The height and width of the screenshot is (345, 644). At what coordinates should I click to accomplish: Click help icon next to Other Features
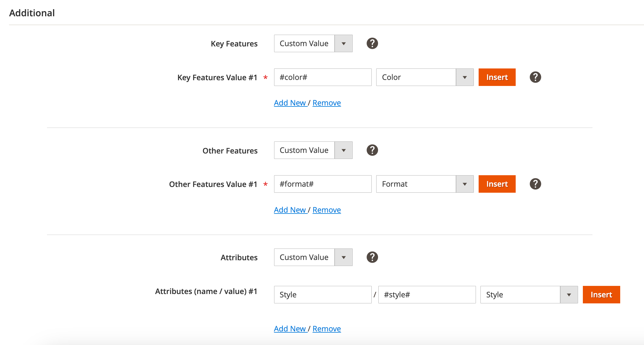[x=372, y=150]
